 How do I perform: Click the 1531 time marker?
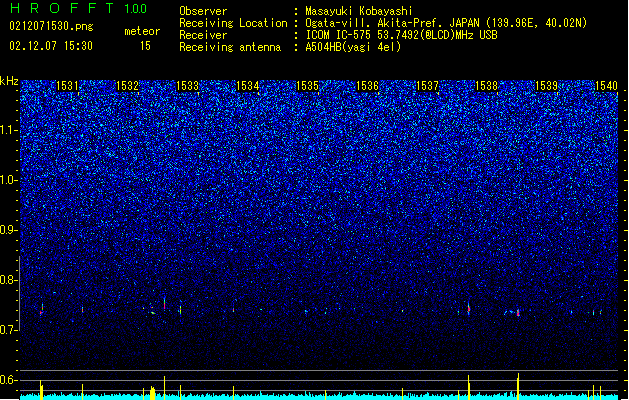(67, 85)
